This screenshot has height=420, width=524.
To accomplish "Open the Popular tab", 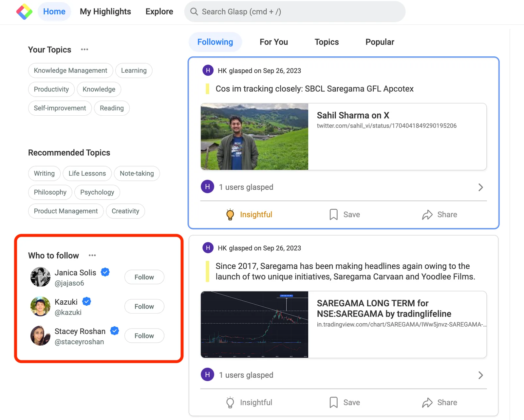I will click(x=380, y=42).
